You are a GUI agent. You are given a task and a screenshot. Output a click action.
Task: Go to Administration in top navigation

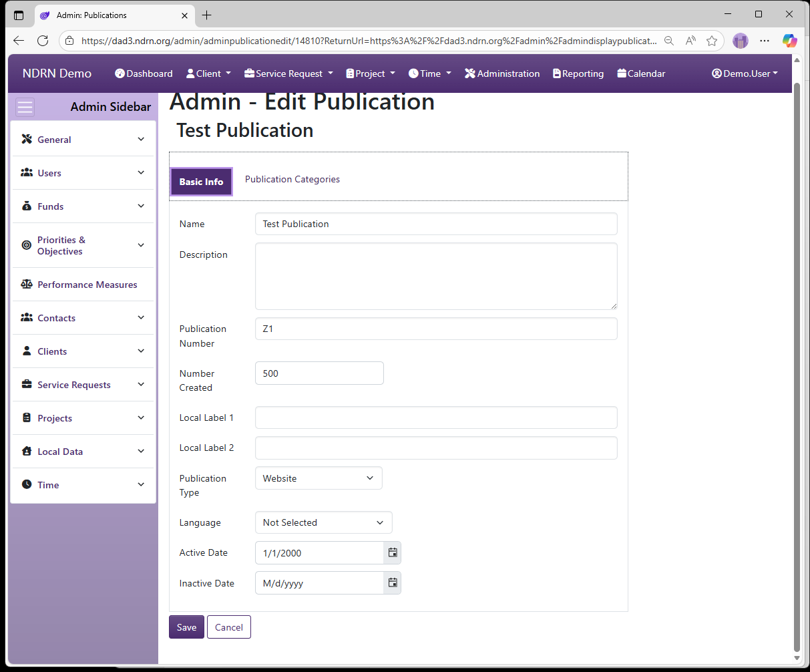(502, 73)
